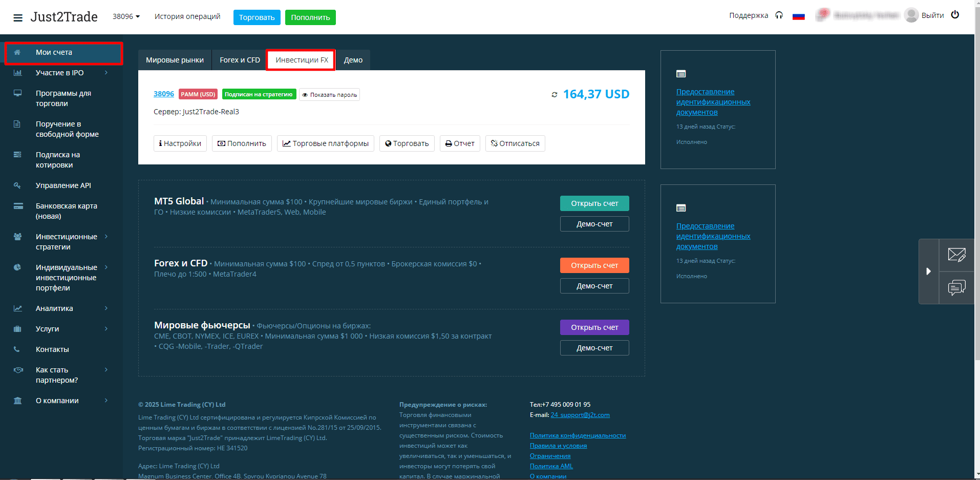
Task: Switch to the Демо tab
Action: [353, 60]
